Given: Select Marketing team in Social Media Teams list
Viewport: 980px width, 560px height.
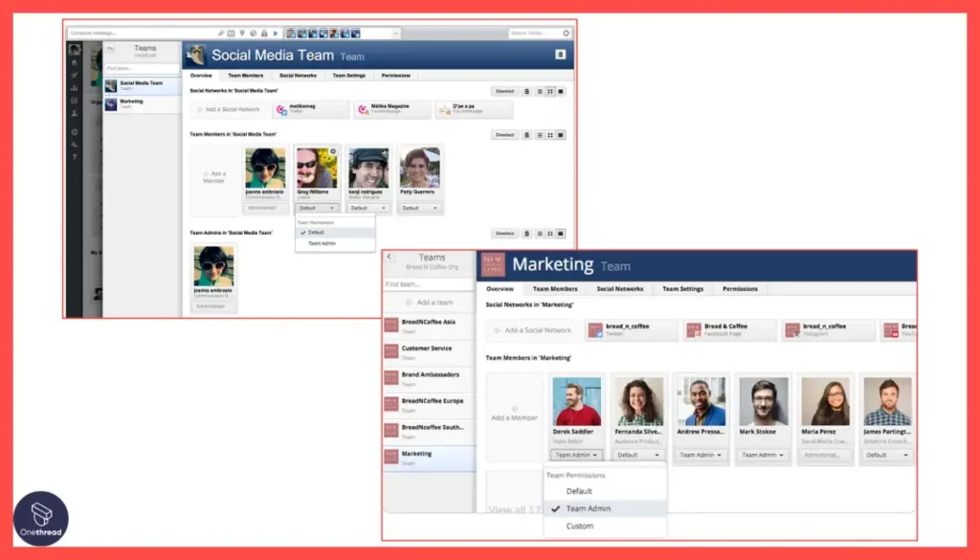Looking at the screenshot, I should pos(142,103).
